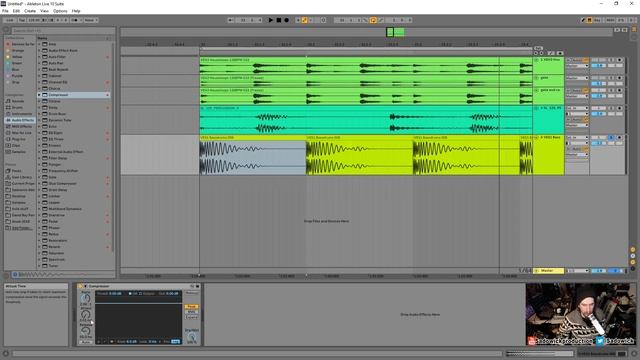Open Packs in browser Places

tap(16, 171)
